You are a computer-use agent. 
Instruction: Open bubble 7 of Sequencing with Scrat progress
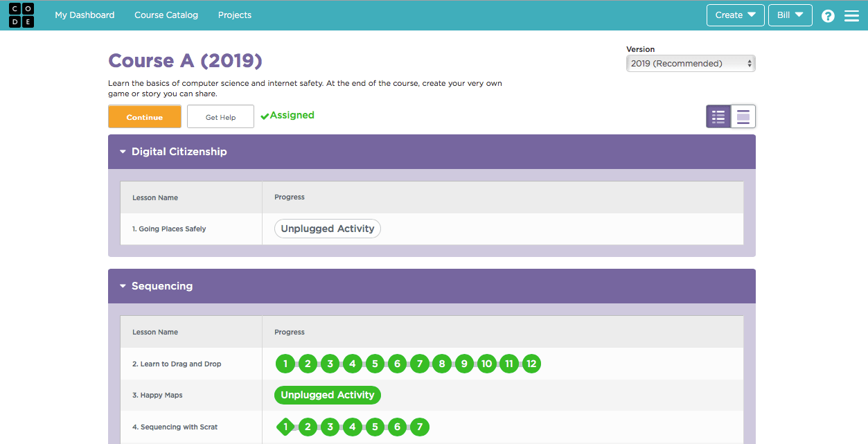coord(419,427)
